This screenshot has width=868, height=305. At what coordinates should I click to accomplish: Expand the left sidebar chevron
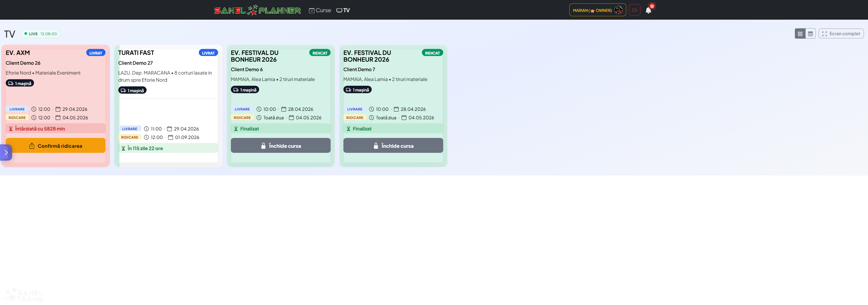(x=6, y=152)
